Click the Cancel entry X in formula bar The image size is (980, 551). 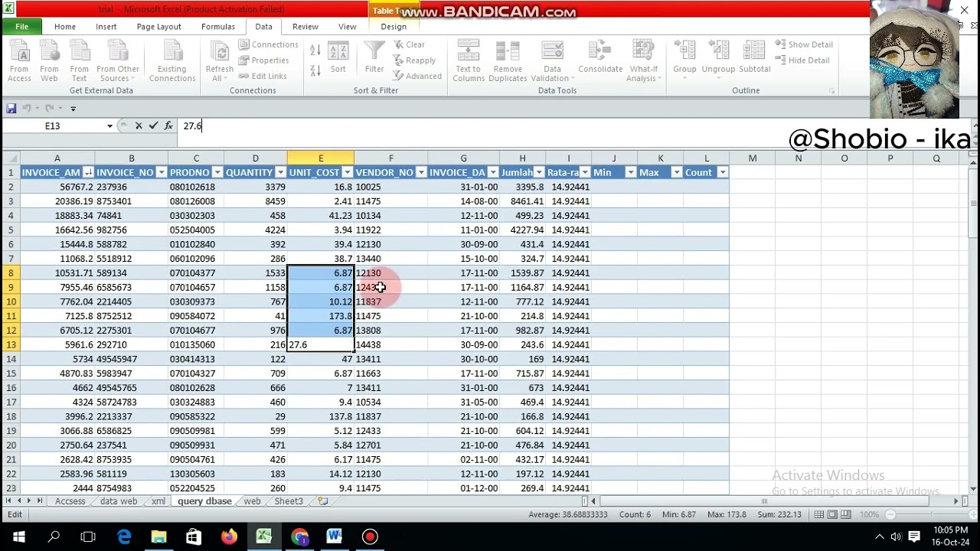[139, 126]
